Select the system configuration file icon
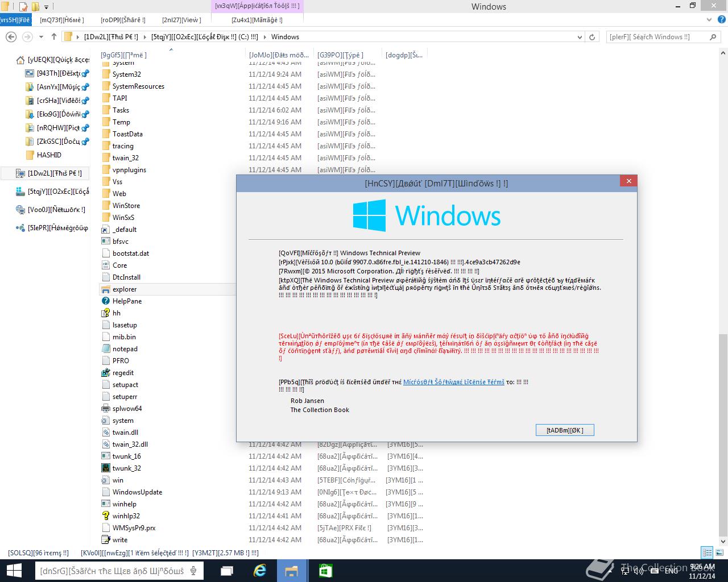728x582 pixels. click(x=105, y=421)
